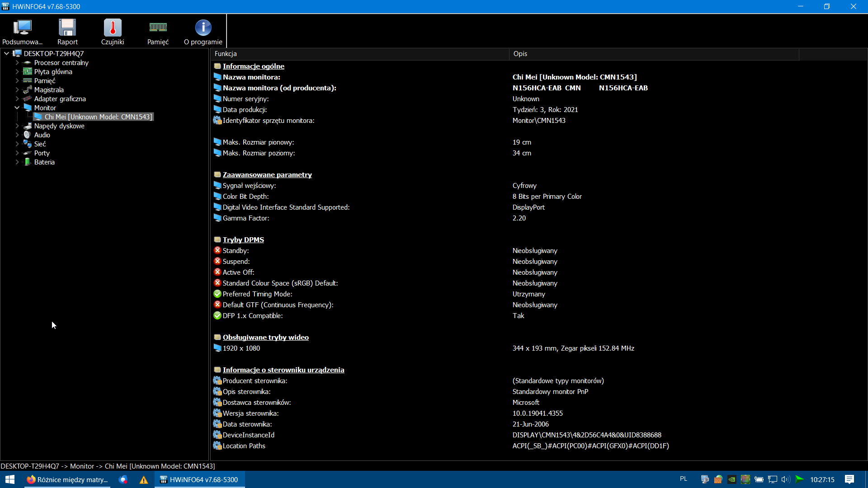Select Procesor centralny in the tree
The image size is (868, 488).
(61, 62)
